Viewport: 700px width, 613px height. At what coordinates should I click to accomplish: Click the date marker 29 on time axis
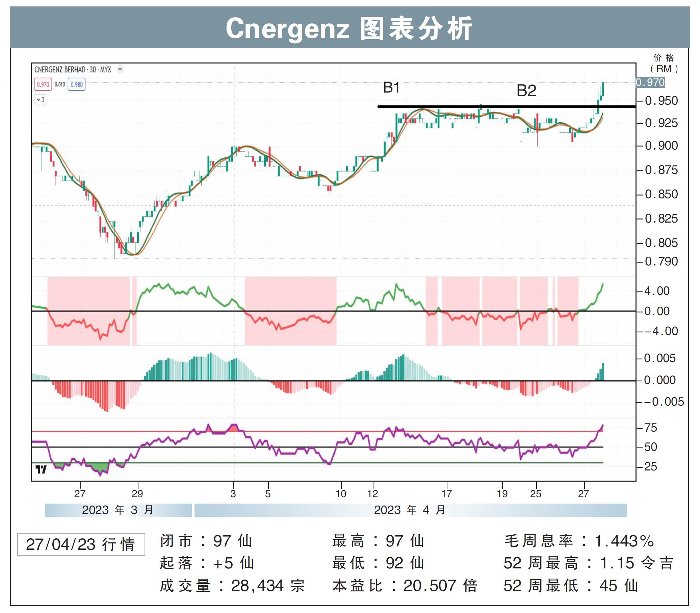pos(137,494)
